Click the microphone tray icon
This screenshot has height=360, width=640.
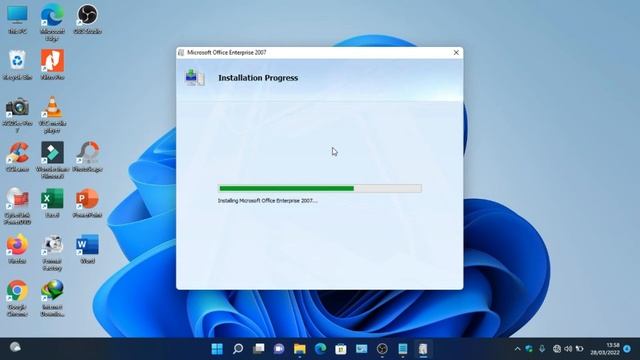pos(542,349)
